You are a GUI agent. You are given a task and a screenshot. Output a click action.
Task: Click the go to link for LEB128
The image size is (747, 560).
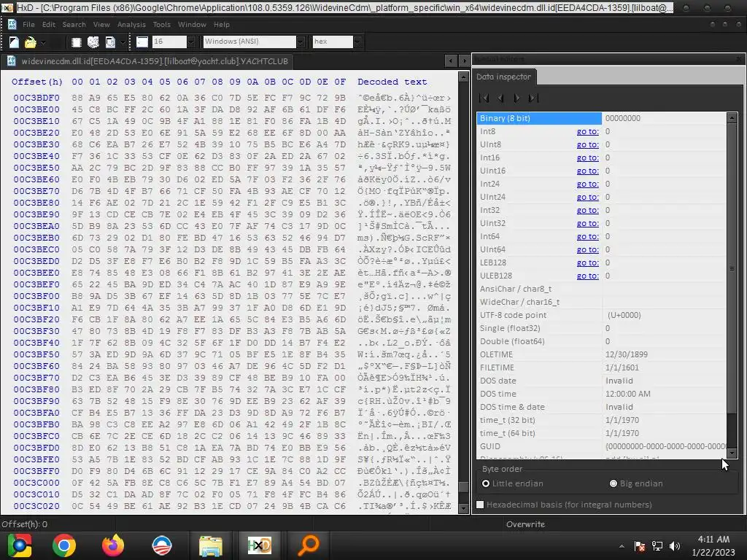[x=587, y=262]
